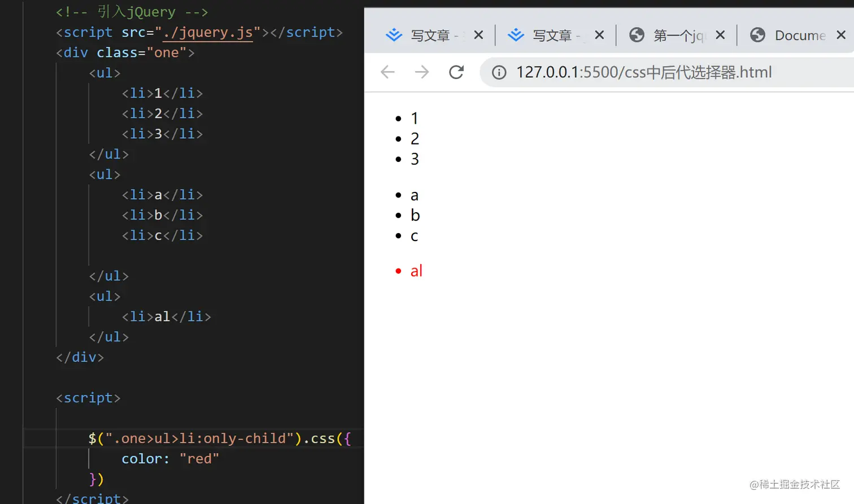Viewport: 854px width, 504px height.
Task: Click the red list item al in the page
Action: [x=416, y=270]
